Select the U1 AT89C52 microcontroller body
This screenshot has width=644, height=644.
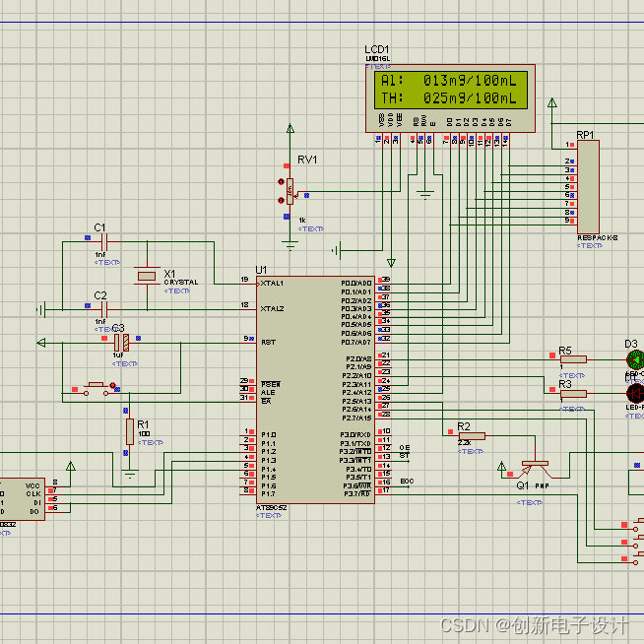[315, 389]
